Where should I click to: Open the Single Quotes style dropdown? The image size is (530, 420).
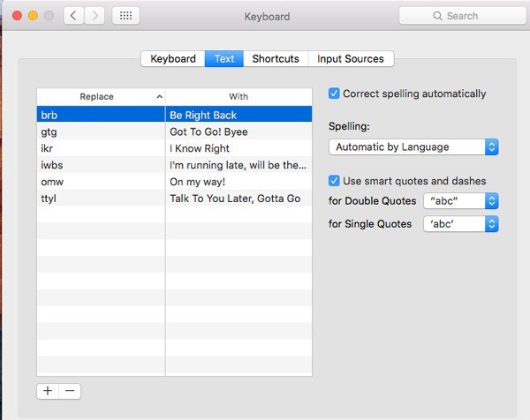coord(461,224)
